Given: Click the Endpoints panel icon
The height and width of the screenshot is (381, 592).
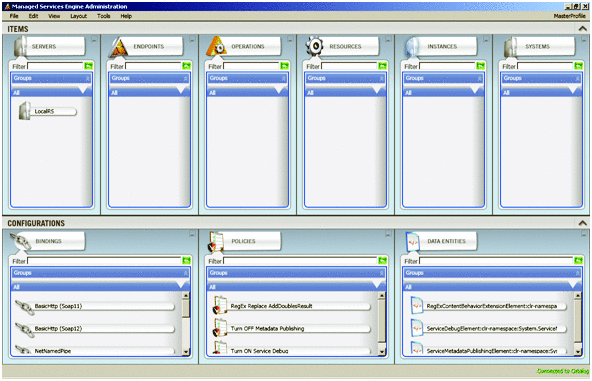Looking at the screenshot, I should (x=119, y=47).
